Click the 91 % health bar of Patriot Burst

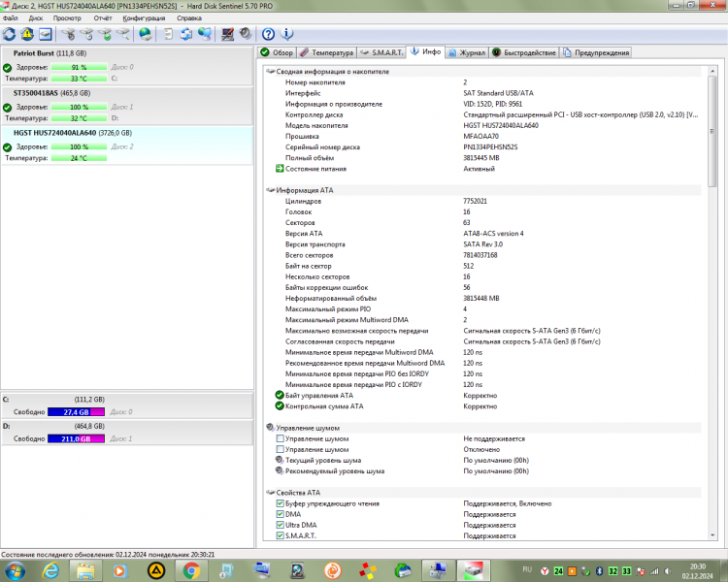[79, 67]
